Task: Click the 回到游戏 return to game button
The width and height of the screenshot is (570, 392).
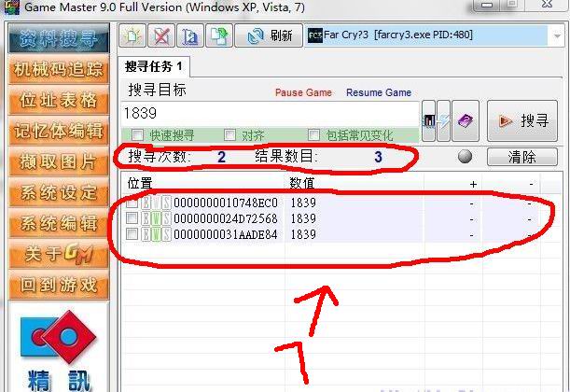Action: pos(59,285)
